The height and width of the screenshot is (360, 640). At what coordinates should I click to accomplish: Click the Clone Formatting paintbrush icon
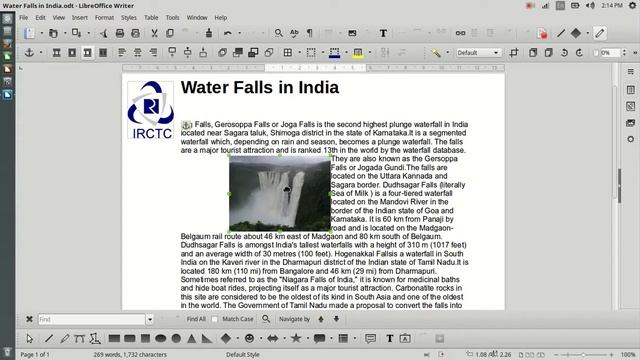pos(209,33)
